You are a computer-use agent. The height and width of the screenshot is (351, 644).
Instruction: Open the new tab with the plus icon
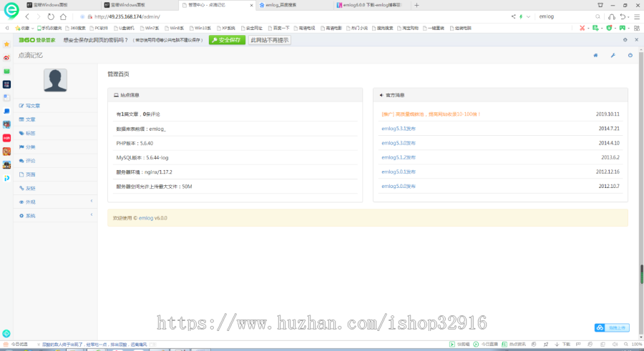click(416, 5)
